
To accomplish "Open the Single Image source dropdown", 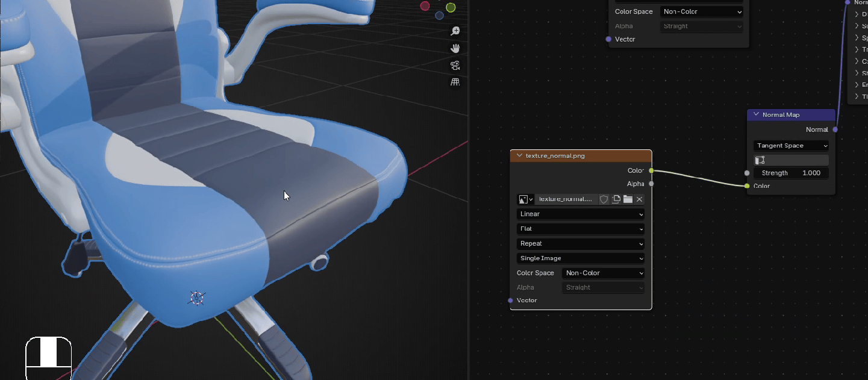I will [581, 258].
